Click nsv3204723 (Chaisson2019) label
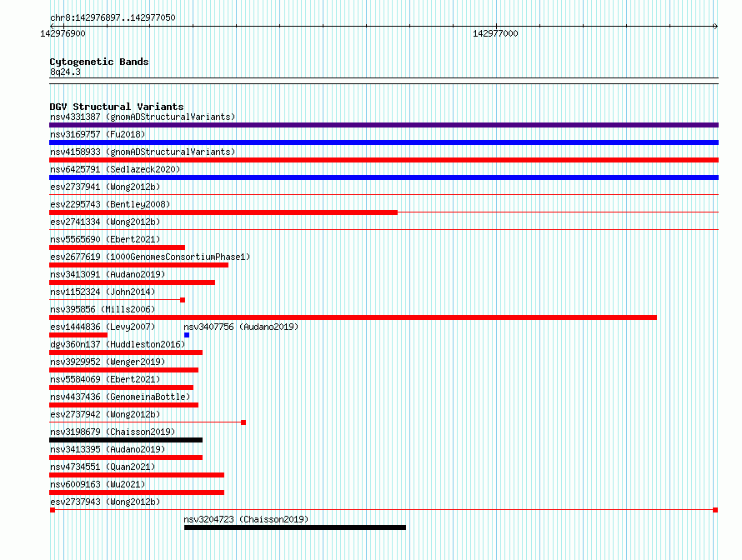Screen dimensions: 742x560 [246, 519]
